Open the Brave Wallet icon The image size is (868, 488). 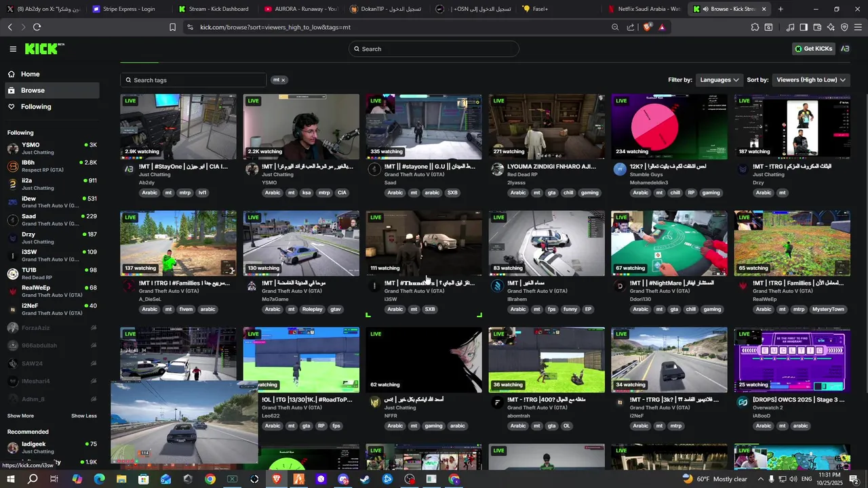(x=817, y=27)
